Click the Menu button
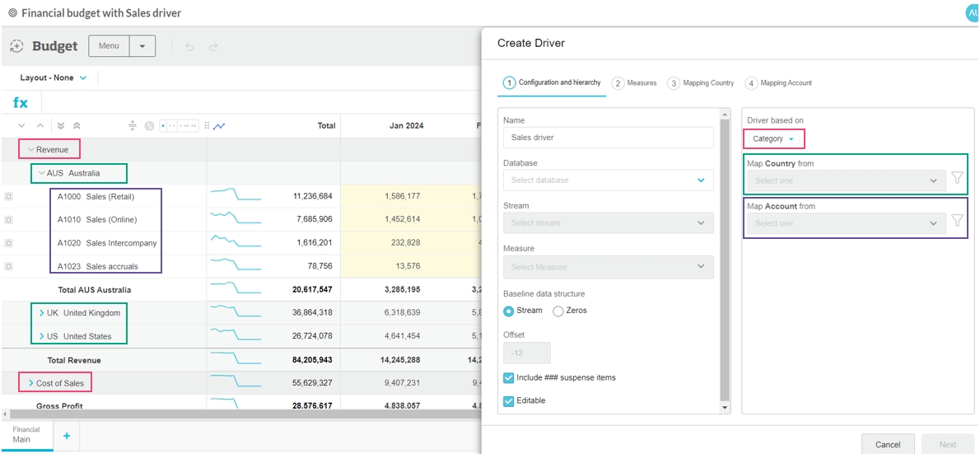980x454 pixels. pyautogui.click(x=109, y=46)
